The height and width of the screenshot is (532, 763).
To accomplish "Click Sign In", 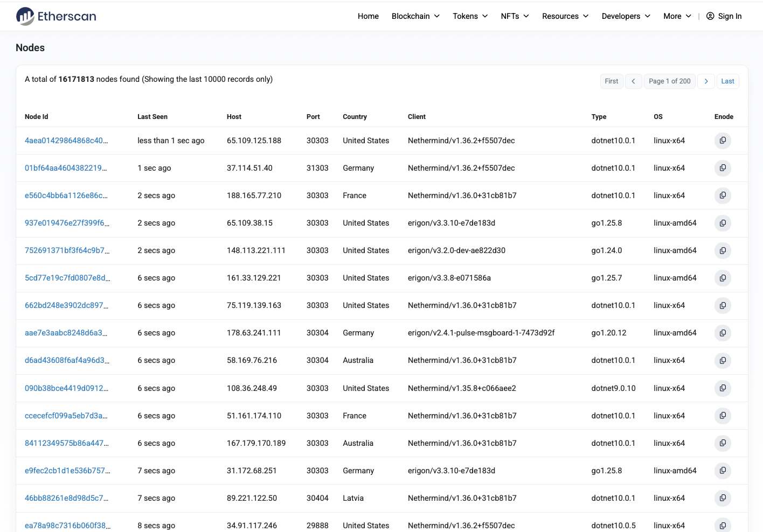I will click(724, 16).
